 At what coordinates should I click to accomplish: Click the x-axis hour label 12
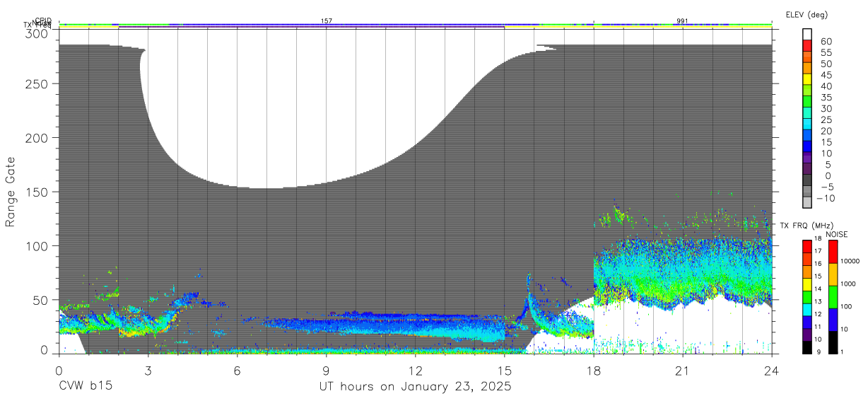click(x=415, y=371)
